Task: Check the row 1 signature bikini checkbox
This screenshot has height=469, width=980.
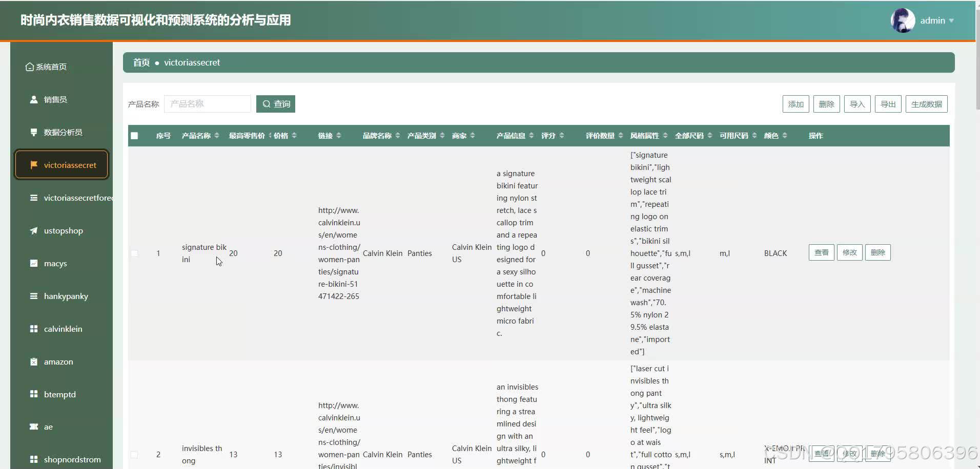Action: [x=134, y=253]
